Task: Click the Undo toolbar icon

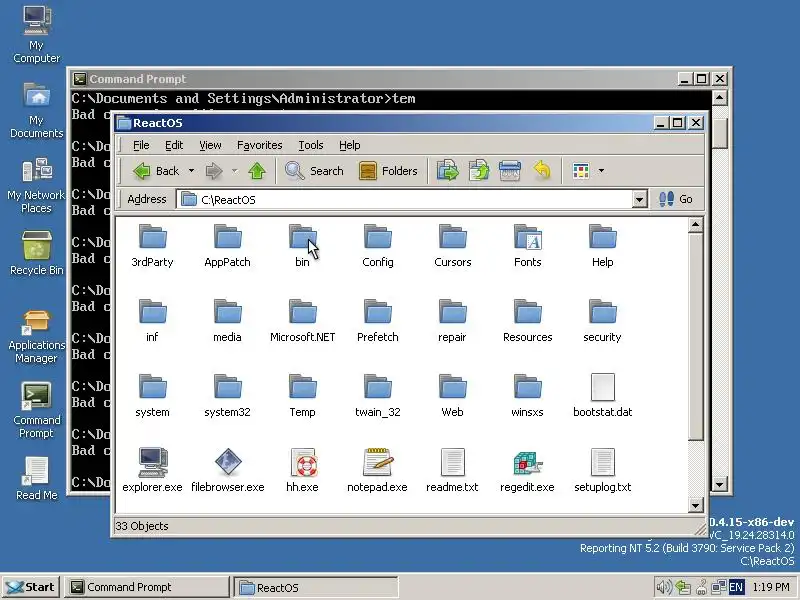Action: [541, 171]
